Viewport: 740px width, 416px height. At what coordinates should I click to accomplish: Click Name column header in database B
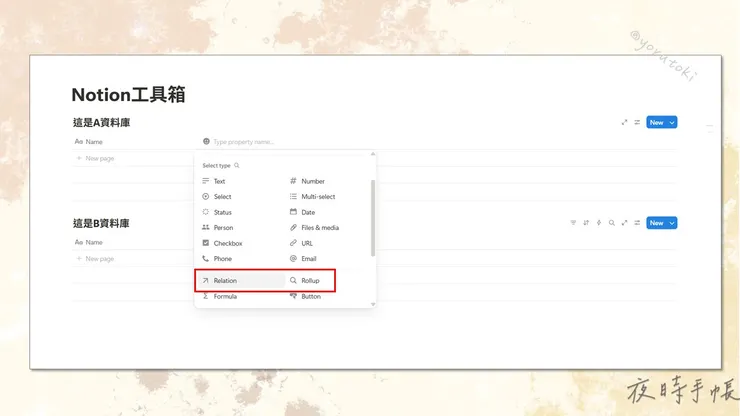pyautogui.click(x=89, y=242)
